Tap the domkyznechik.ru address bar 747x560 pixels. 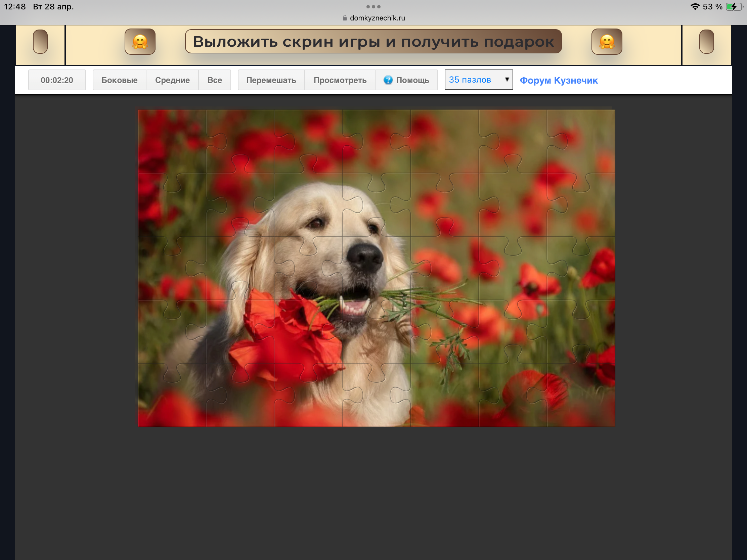click(377, 18)
